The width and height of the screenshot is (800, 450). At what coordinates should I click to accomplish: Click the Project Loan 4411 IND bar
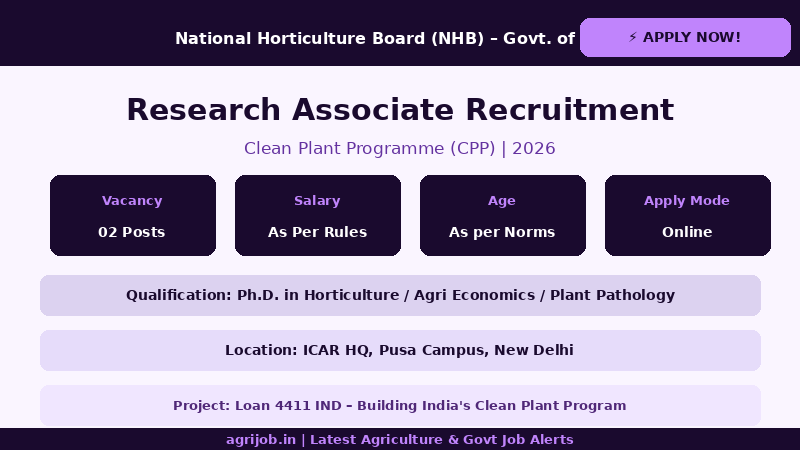401,406
